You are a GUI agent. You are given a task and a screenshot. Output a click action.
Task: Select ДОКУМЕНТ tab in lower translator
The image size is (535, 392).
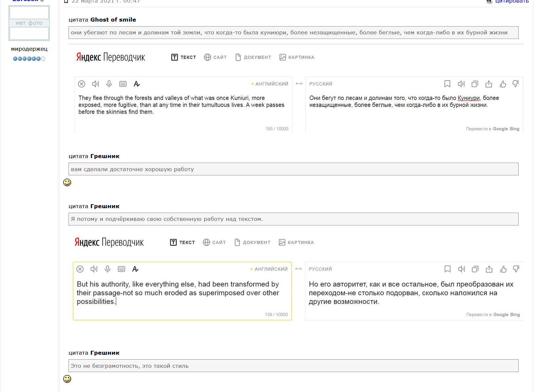[252, 242]
